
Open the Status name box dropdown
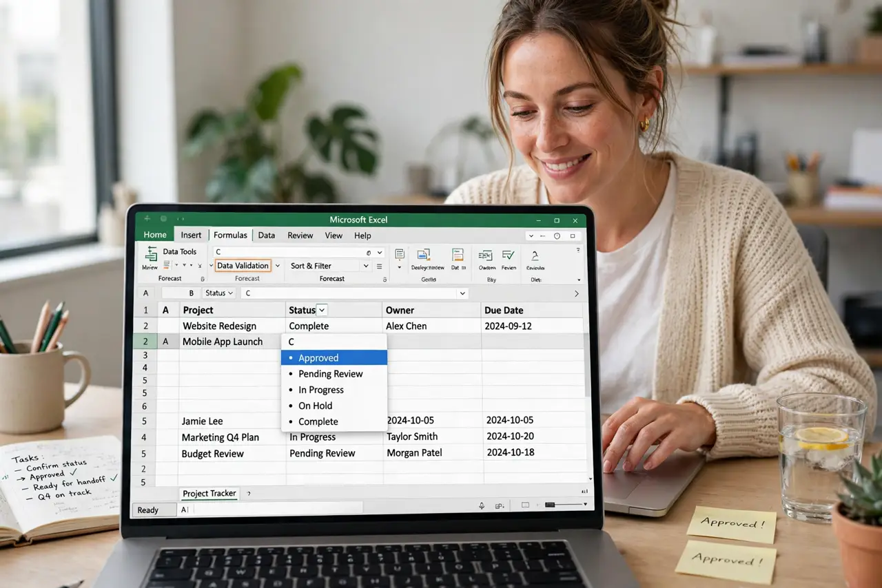pyautogui.click(x=229, y=293)
